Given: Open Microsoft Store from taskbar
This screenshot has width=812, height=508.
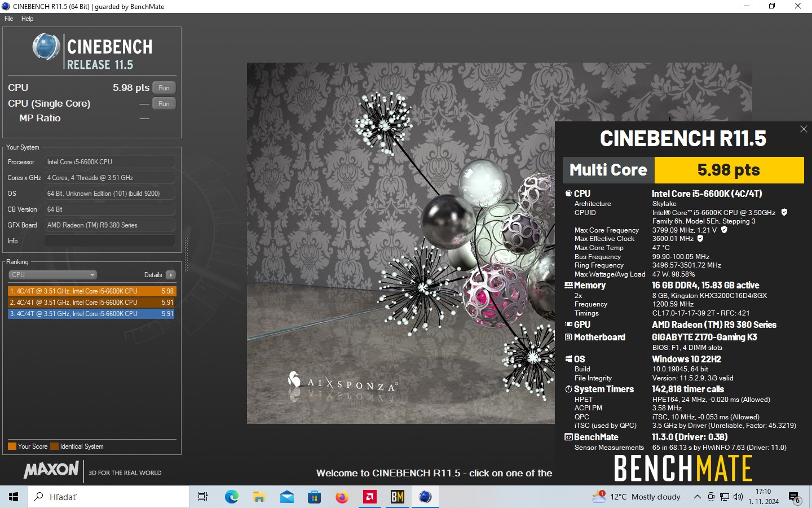Looking at the screenshot, I should pyautogui.click(x=314, y=497).
